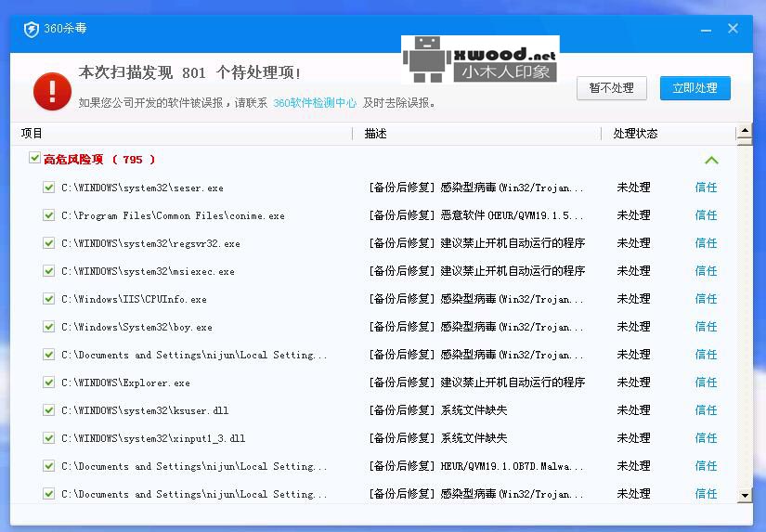Uncheck the regsvr32.exe row checkbox
The image size is (766, 532).
point(48,243)
